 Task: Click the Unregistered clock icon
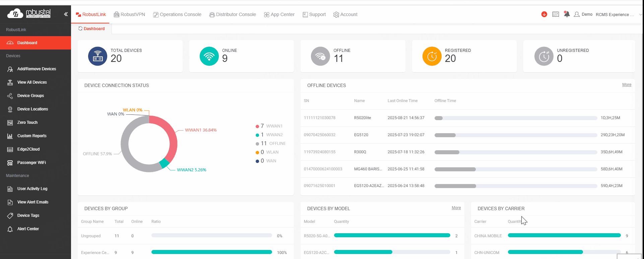pyautogui.click(x=543, y=56)
